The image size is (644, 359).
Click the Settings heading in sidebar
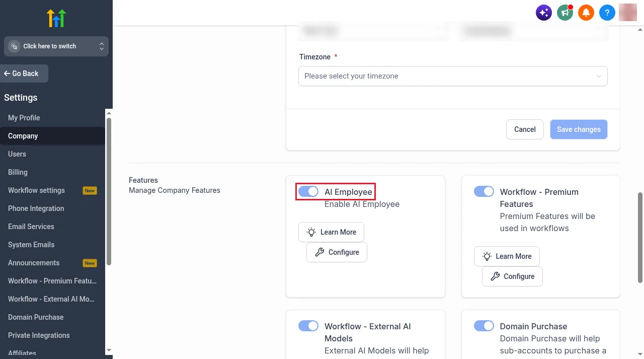point(21,98)
